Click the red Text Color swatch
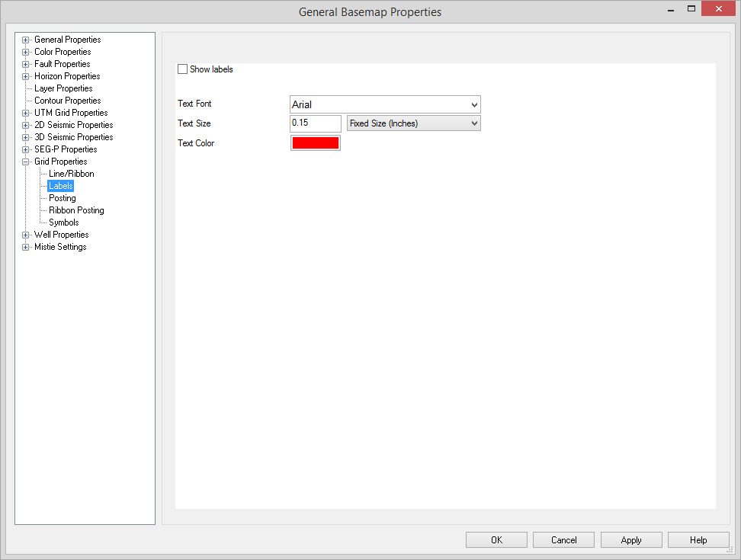 tap(315, 143)
